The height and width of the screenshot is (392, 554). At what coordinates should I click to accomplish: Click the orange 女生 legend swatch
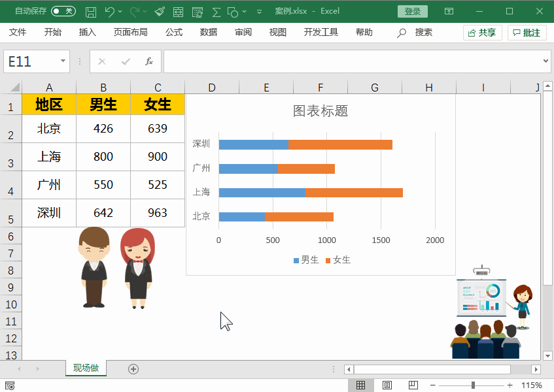(x=328, y=261)
